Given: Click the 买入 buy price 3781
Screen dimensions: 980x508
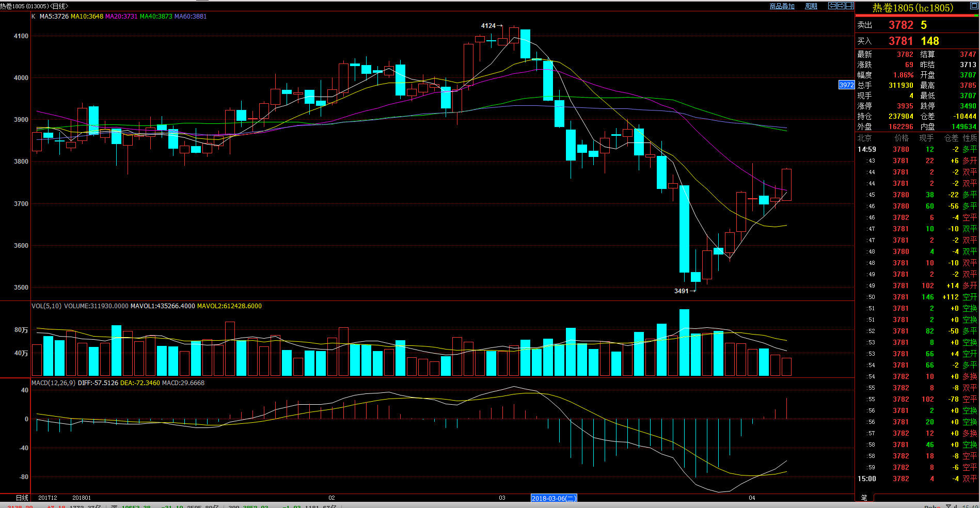Looking at the screenshot, I should [x=901, y=41].
